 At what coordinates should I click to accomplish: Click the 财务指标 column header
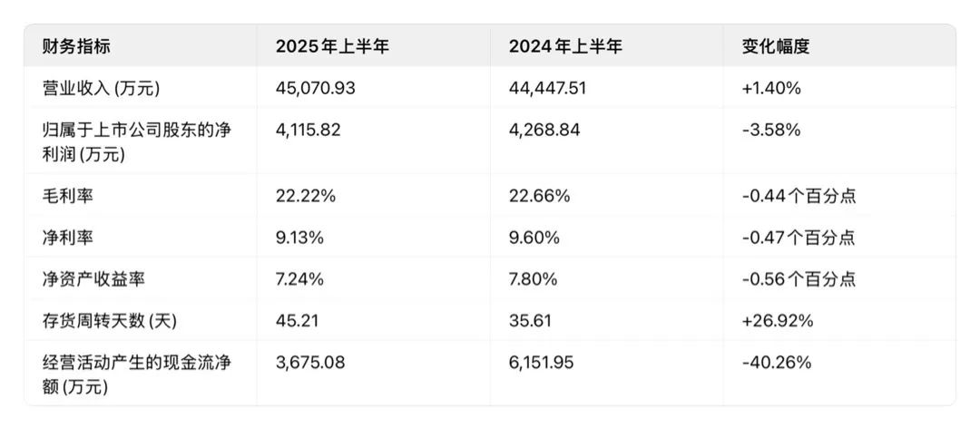click(76, 47)
